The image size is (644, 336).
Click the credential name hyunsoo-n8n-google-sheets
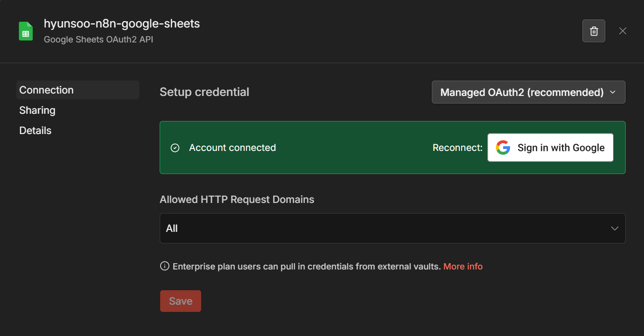click(x=122, y=24)
